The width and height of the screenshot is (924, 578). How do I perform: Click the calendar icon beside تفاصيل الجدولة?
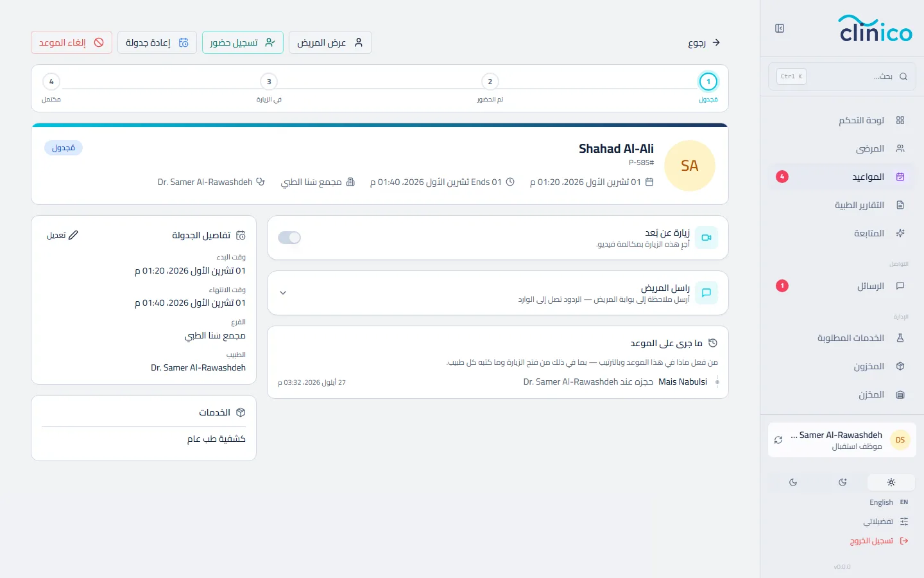pyautogui.click(x=241, y=235)
